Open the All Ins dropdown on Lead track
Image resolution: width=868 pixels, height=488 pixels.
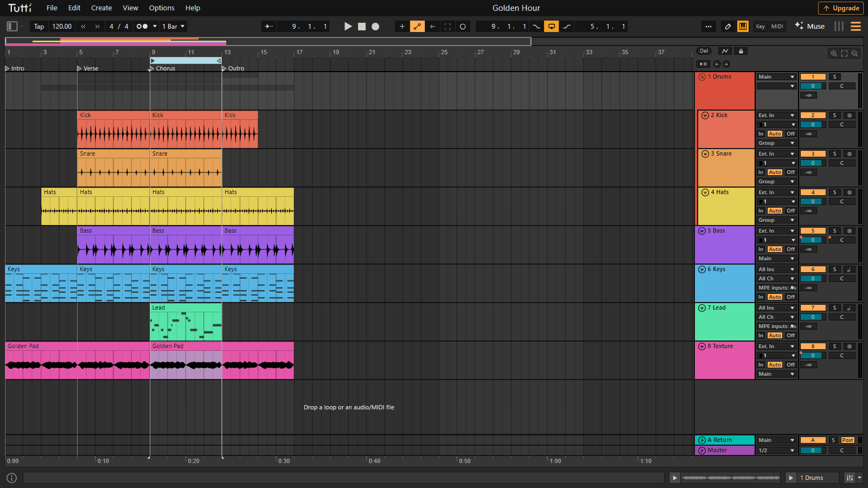click(x=776, y=307)
